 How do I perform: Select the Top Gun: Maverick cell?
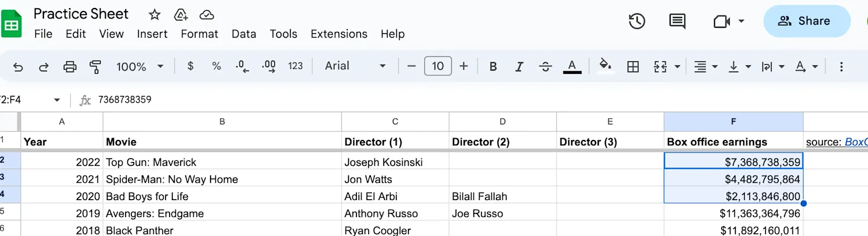pyautogui.click(x=222, y=162)
